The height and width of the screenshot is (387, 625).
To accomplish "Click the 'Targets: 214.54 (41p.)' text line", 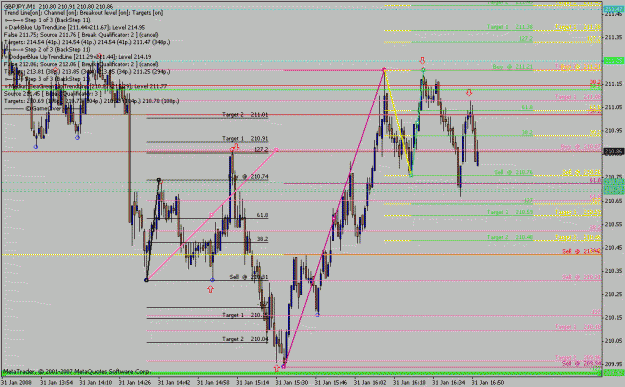I will [x=87, y=42].
